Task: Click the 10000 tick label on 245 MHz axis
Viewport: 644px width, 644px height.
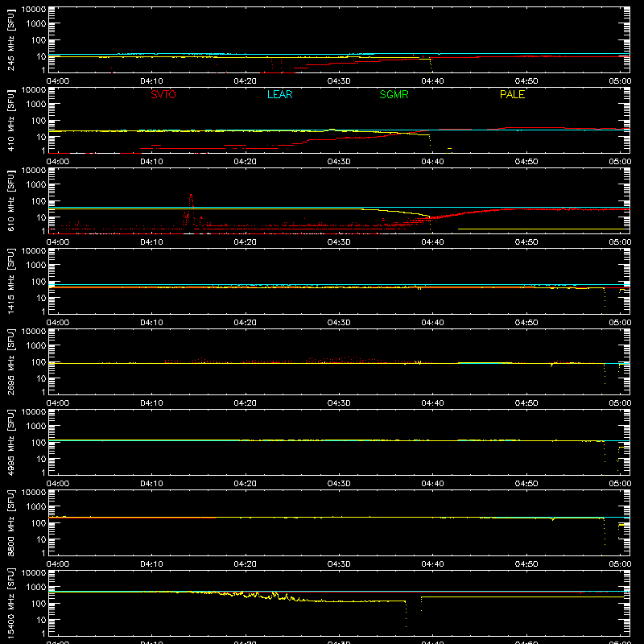Action: click(34, 10)
